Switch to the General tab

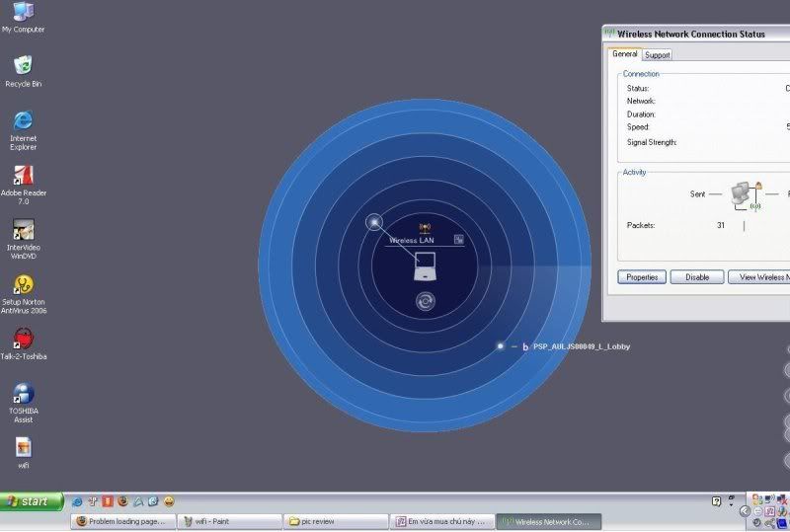click(x=625, y=54)
